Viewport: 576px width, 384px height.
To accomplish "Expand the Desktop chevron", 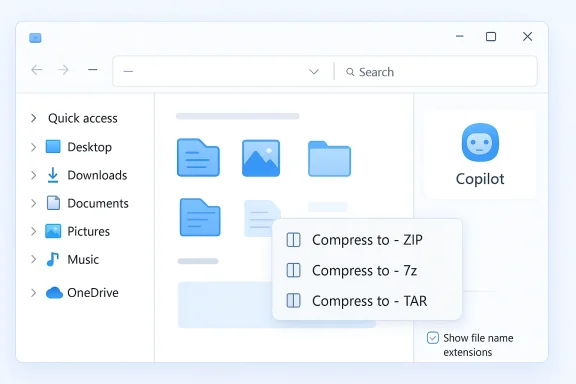I will (x=33, y=147).
